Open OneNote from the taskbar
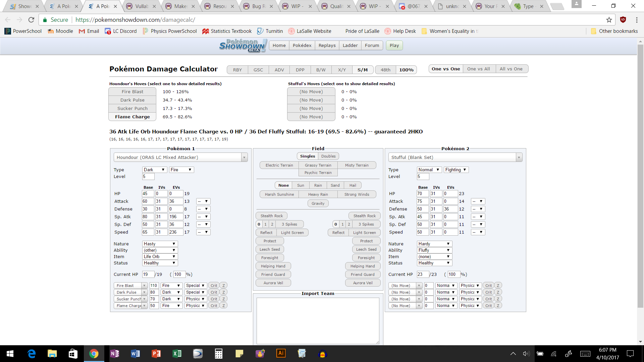This screenshot has height=362, width=644. (x=114, y=354)
